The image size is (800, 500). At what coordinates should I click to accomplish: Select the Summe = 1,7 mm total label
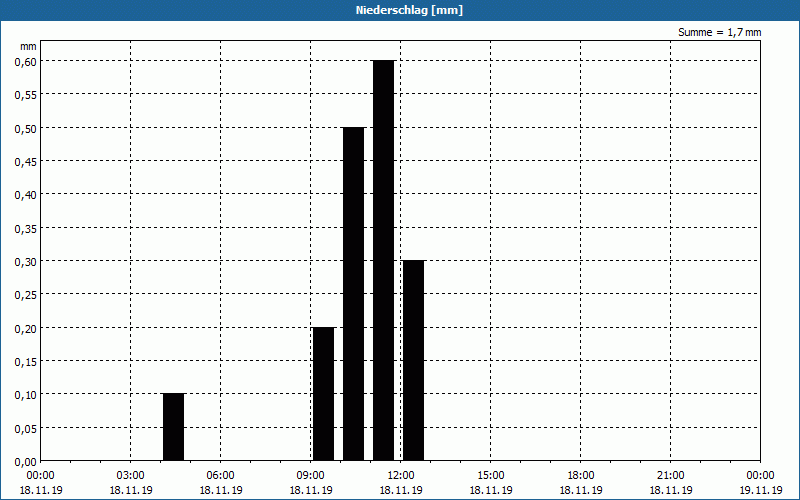coord(719,32)
